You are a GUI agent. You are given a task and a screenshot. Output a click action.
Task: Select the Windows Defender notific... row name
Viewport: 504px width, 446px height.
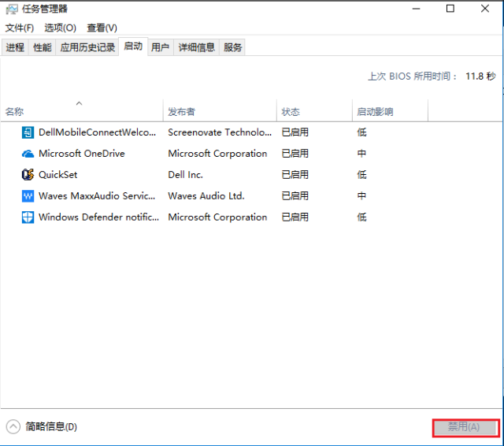coord(98,217)
